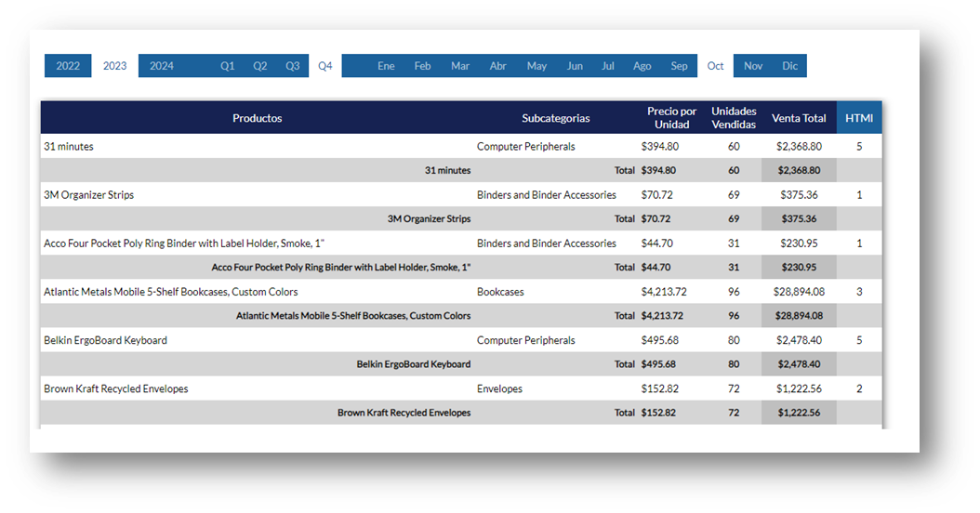The width and height of the screenshot is (980, 513).
Task: Select Atlantic Metals Mobile 5-Shelf Bookcases product
Action: [x=171, y=292]
